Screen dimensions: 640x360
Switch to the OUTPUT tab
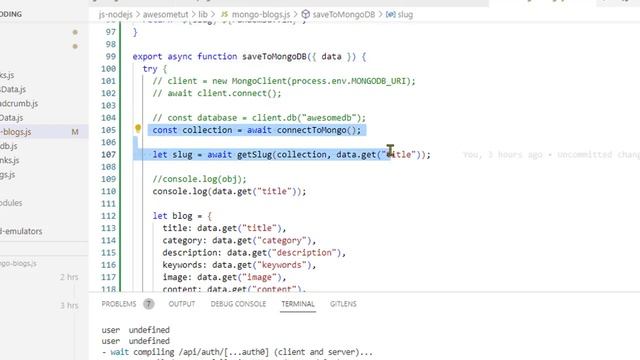pos(182,304)
